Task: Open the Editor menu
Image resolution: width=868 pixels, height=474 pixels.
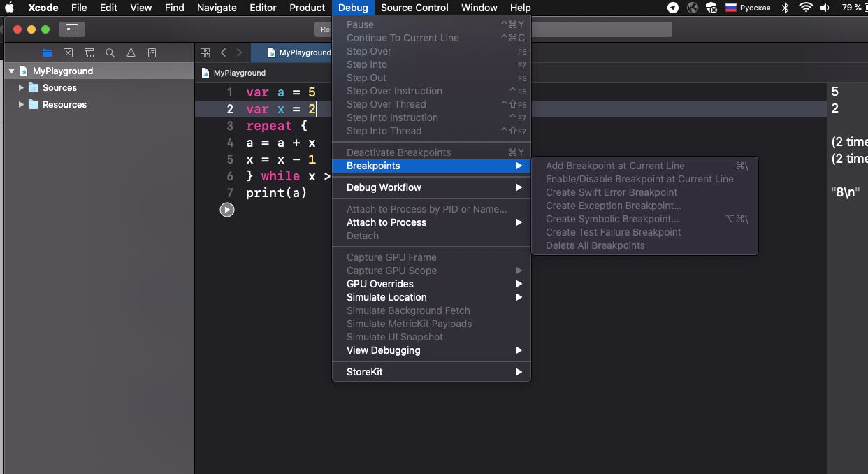Action: [x=263, y=8]
